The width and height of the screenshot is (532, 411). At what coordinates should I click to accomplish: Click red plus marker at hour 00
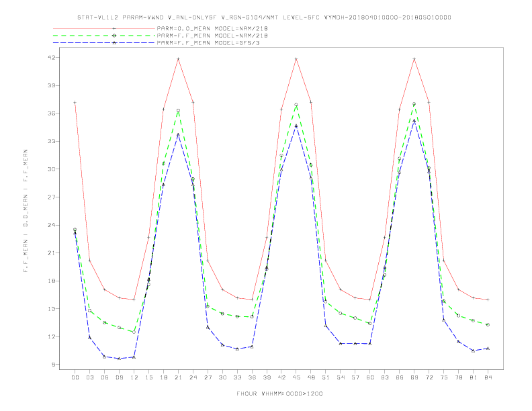point(75,102)
